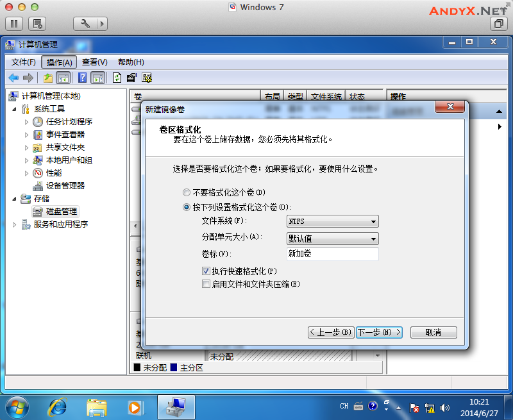Viewport: 513px width, 420px height.
Task: Toggle 执行快速格式化 checkbox
Action: (x=206, y=271)
